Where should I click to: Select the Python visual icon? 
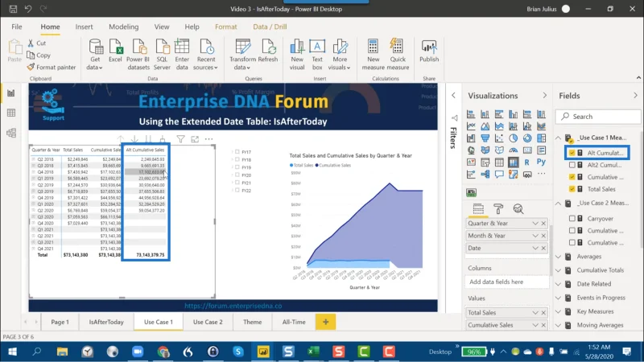541,162
